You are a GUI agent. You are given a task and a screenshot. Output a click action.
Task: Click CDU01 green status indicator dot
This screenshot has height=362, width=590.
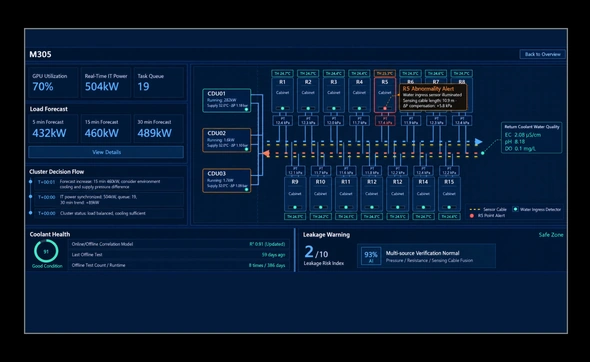[x=246, y=109]
